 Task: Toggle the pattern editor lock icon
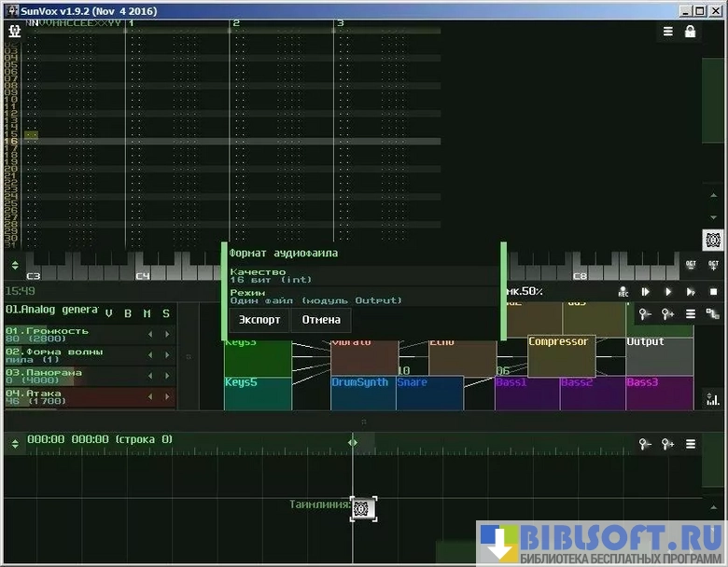pos(691,32)
